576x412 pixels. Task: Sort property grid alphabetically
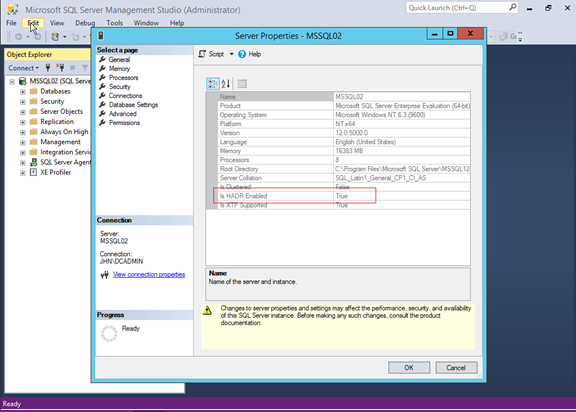coord(226,84)
